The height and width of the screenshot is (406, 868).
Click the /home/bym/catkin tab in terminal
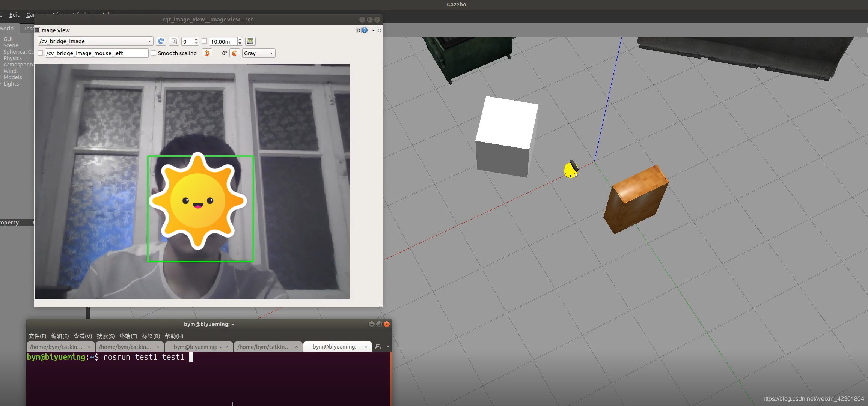coord(57,346)
